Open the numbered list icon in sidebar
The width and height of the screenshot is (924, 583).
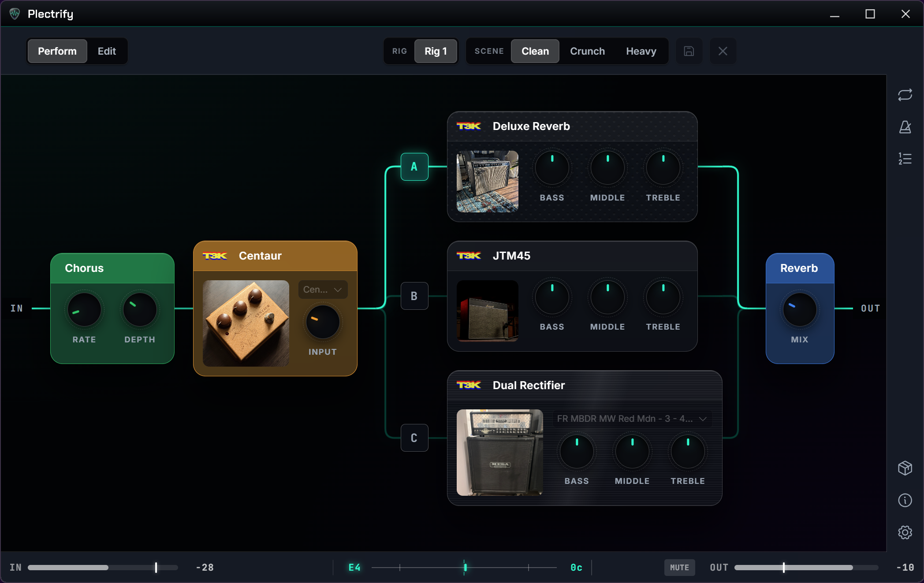pos(905,159)
